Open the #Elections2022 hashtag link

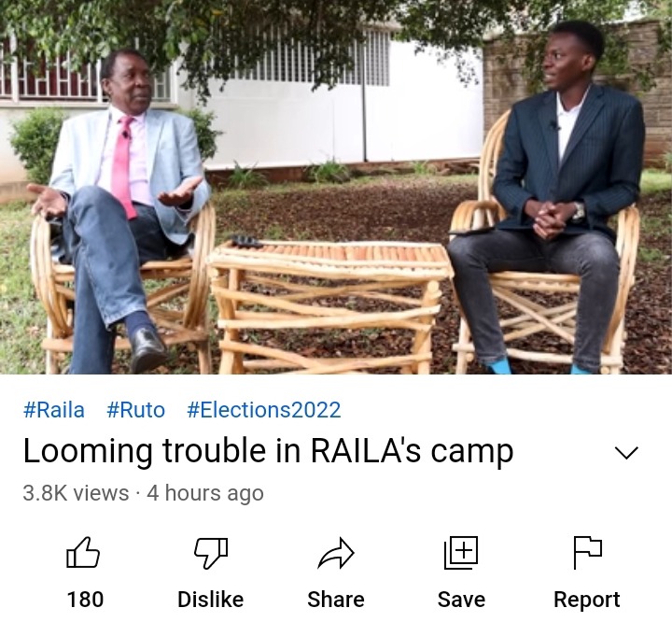click(x=264, y=410)
